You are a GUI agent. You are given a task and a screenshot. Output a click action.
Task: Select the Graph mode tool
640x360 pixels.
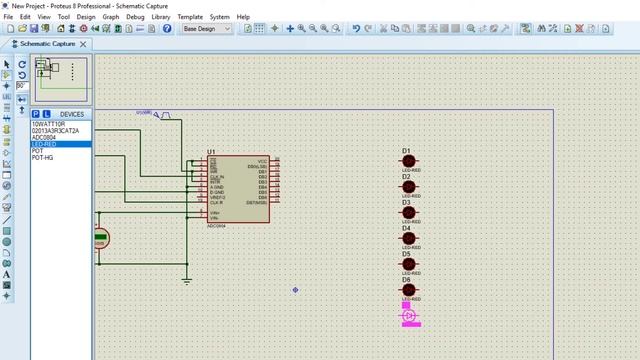point(7,164)
